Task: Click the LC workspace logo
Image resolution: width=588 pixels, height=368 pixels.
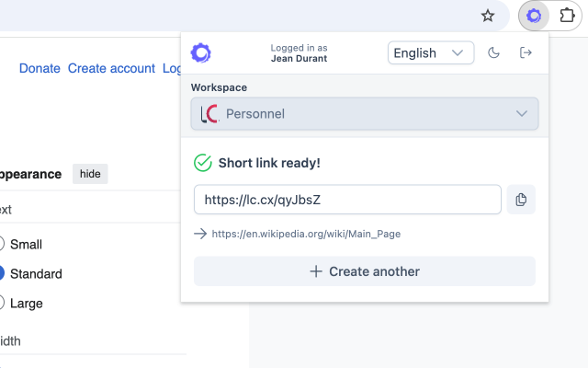Action: (x=209, y=114)
